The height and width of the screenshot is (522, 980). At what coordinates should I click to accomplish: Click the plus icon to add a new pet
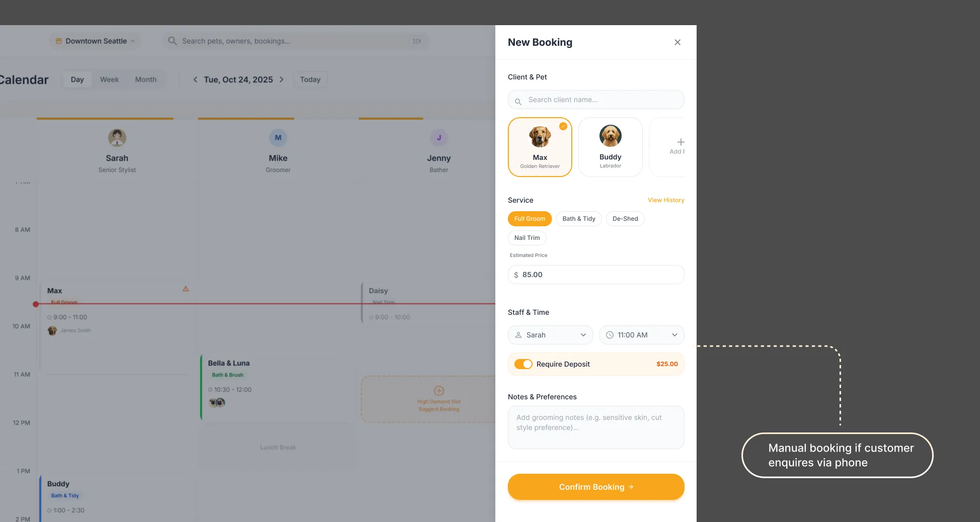coord(681,142)
